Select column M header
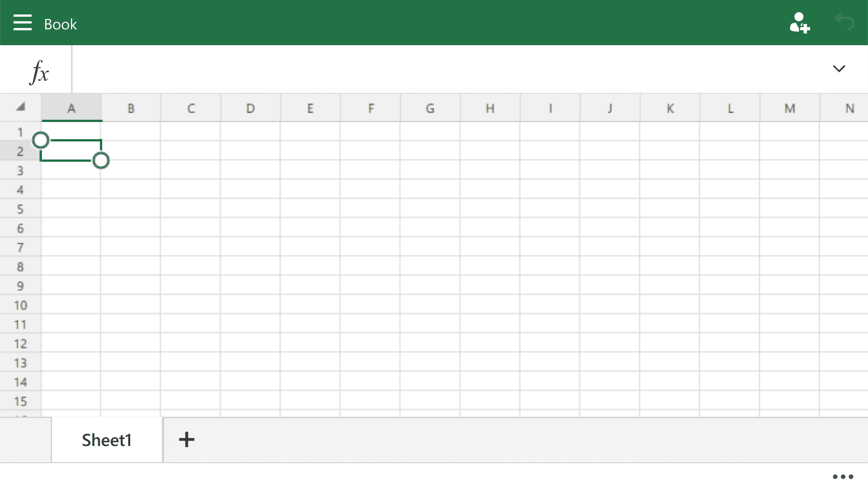This screenshot has width=868, height=488. [789, 108]
